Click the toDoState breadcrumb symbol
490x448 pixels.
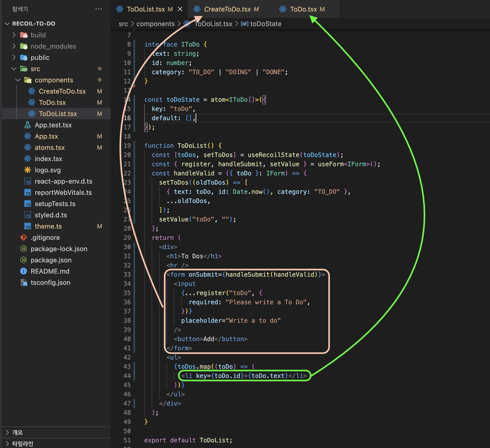266,24
